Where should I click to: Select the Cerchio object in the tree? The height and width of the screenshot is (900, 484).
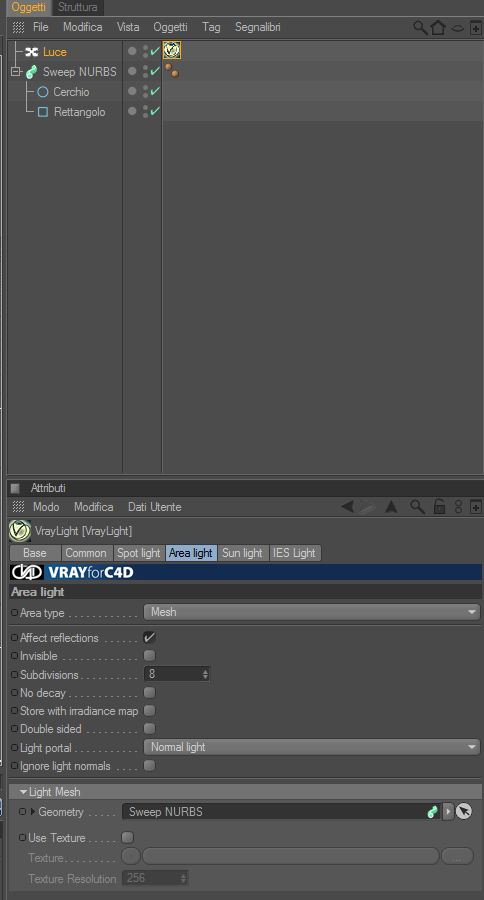71,92
